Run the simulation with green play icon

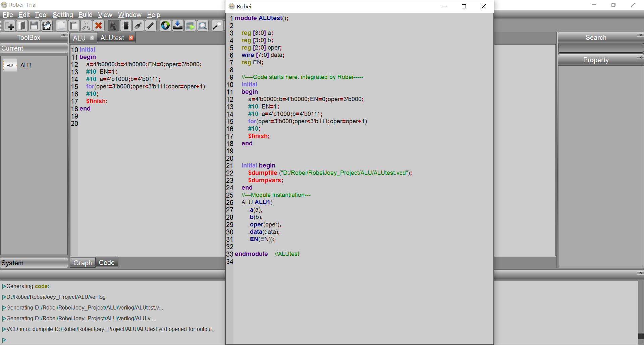190,25
